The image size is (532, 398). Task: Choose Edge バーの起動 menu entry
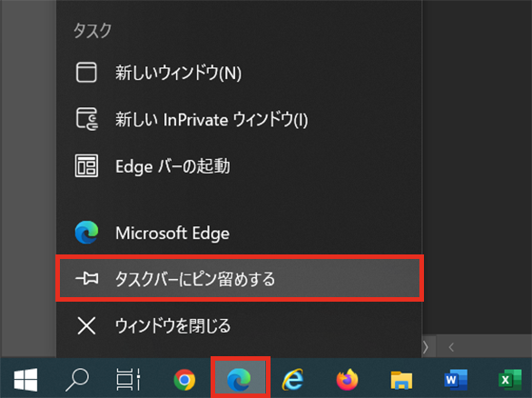pos(239,166)
